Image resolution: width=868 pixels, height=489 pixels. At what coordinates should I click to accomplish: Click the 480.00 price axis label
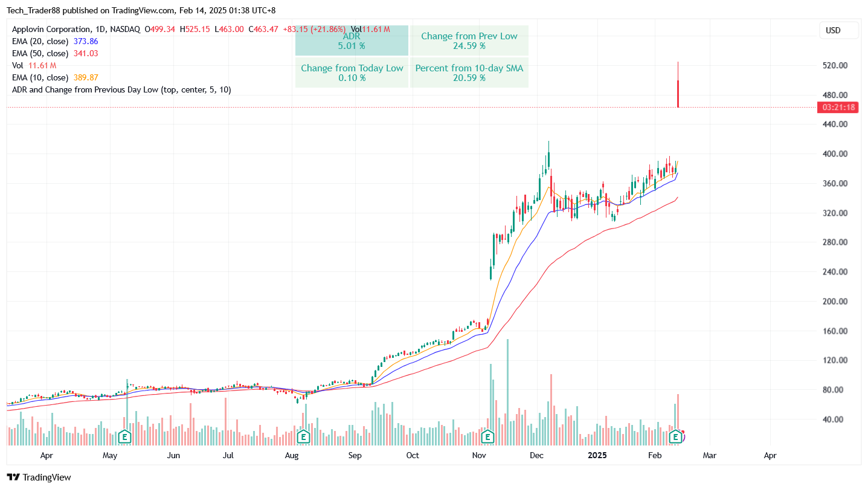(835, 95)
